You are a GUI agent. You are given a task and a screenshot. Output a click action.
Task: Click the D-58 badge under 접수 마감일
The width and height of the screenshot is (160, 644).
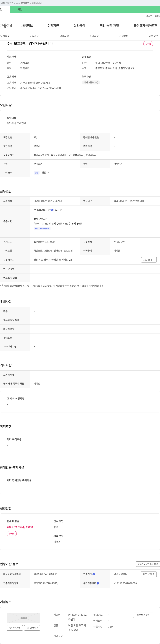(11, 533)
